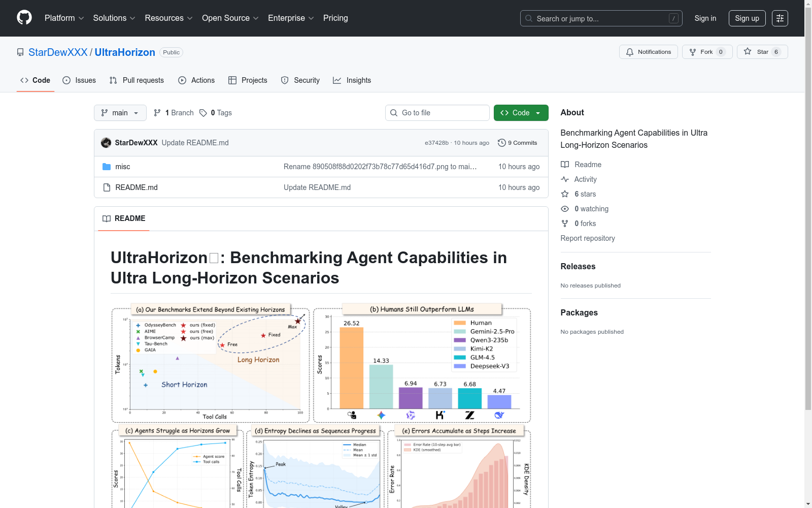
Task: Click the Insights graph icon
Action: (x=337, y=80)
